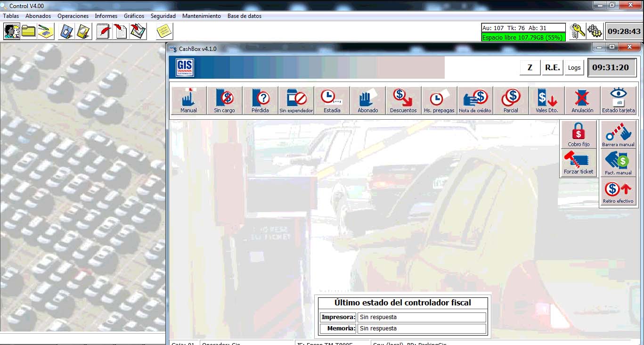Select the Parcial payment option

tap(511, 100)
